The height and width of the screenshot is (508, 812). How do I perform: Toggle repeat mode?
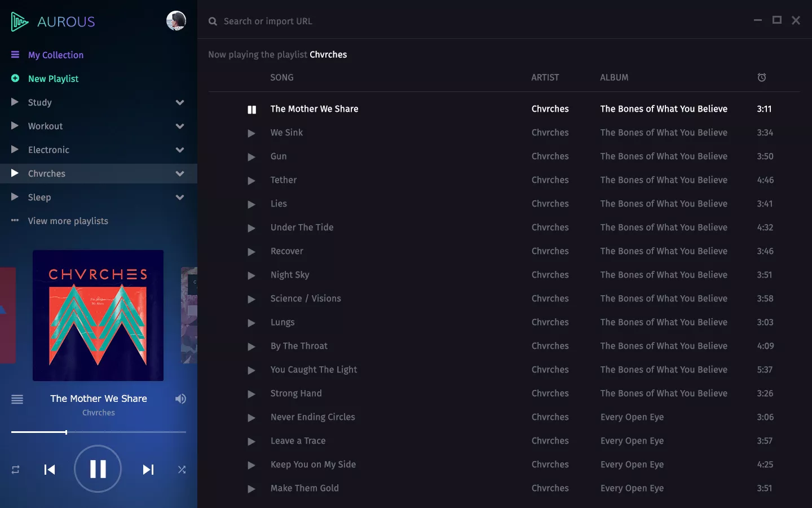tap(15, 469)
